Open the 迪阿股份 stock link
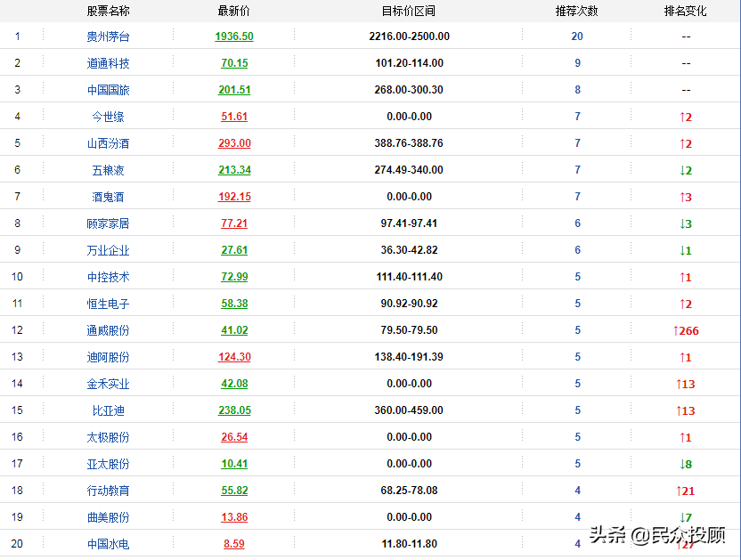Viewport: 741px width, 560px height. 109,357
